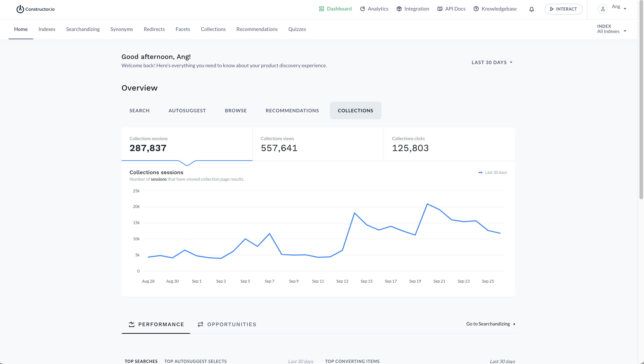Select the COLLECTIONS overview tab

(x=355, y=110)
